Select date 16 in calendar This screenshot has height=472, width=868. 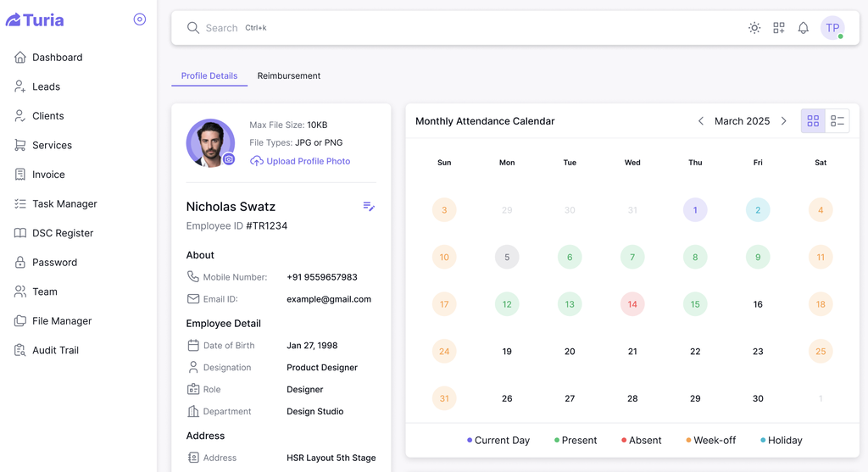pyautogui.click(x=758, y=303)
